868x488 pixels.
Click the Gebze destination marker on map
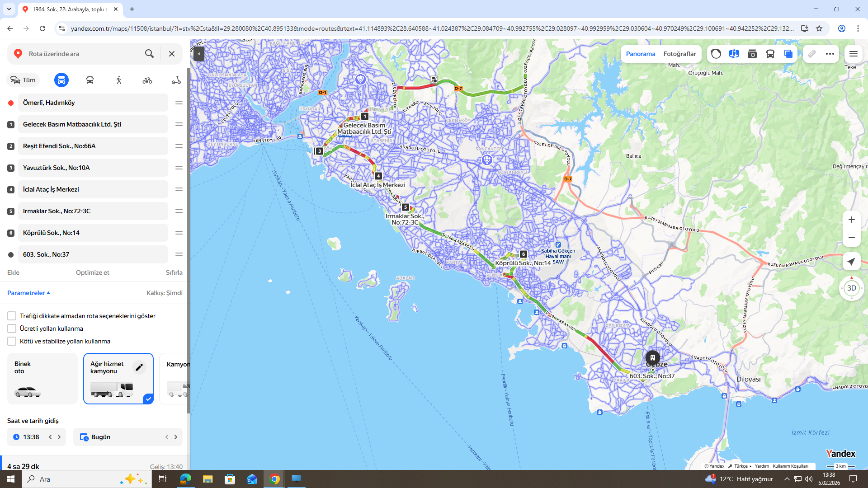652,358
